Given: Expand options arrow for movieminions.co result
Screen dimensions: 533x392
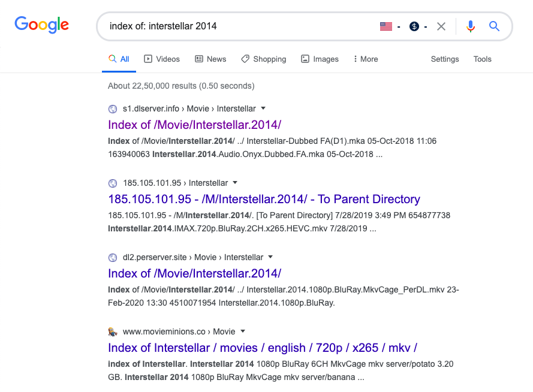Looking at the screenshot, I should (x=243, y=331).
